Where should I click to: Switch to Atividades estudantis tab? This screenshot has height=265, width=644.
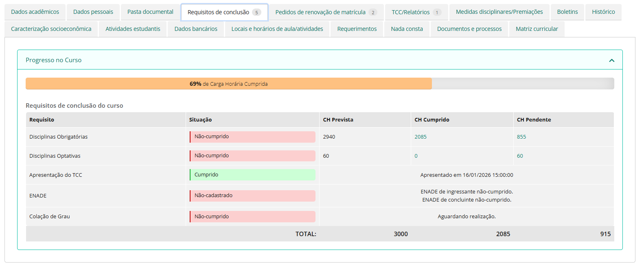(x=133, y=29)
